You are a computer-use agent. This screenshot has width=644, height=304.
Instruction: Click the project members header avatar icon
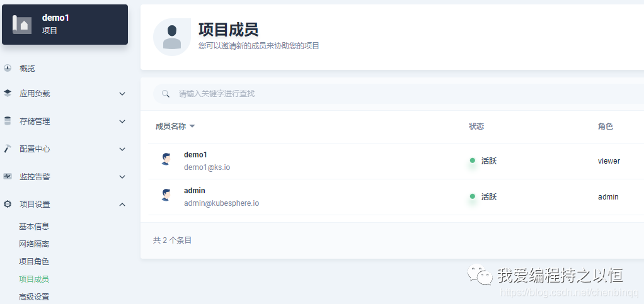coord(172,37)
